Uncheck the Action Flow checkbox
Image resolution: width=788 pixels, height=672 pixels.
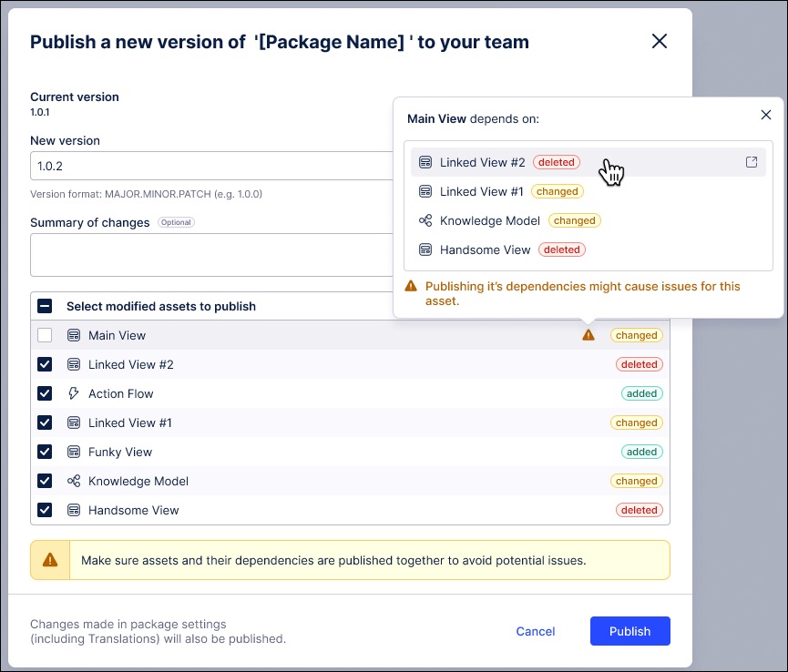(x=45, y=393)
